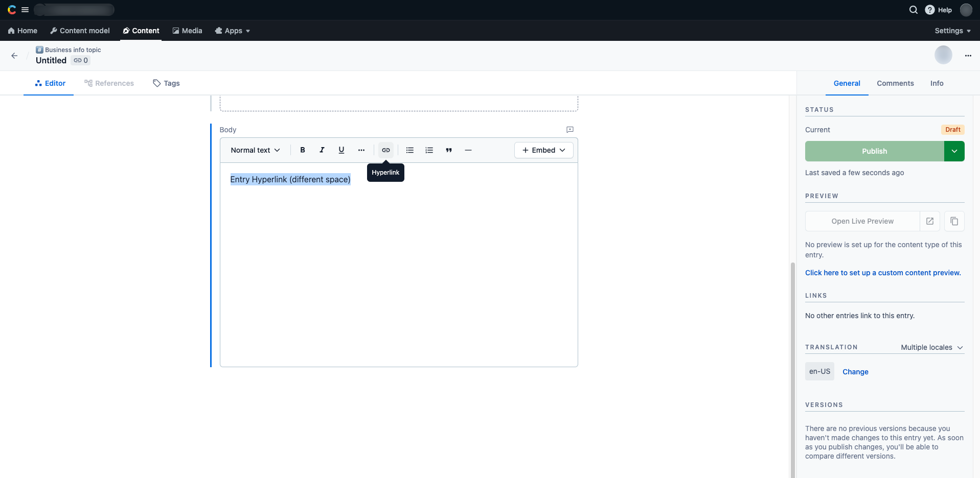980x478 pixels.
Task: Click the collaborator avatar in the entry header
Action: click(x=943, y=55)
